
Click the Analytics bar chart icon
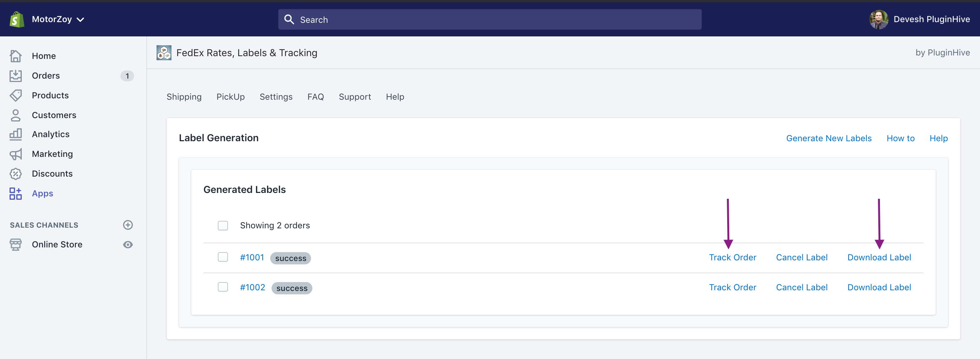pos(16,134)
